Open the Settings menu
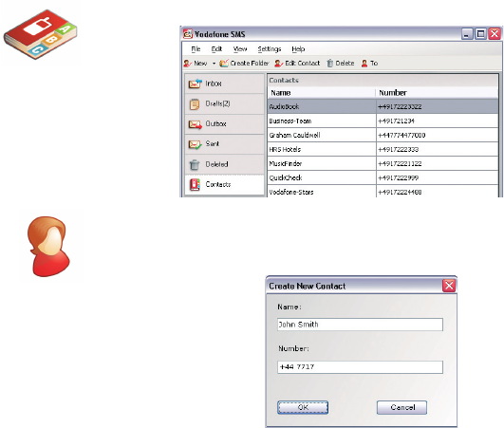Image resolution: width=504 pixels, height=428 pixels. pos(270,49)
